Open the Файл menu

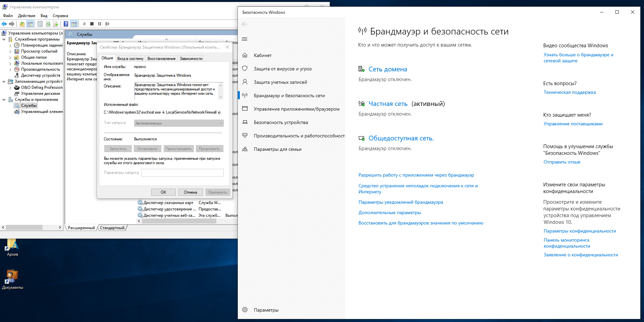coord(8,16)
